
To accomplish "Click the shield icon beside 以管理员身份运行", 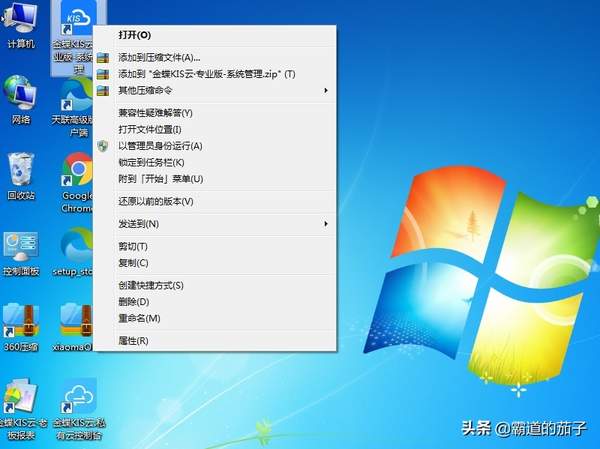I will pos(103,146).
